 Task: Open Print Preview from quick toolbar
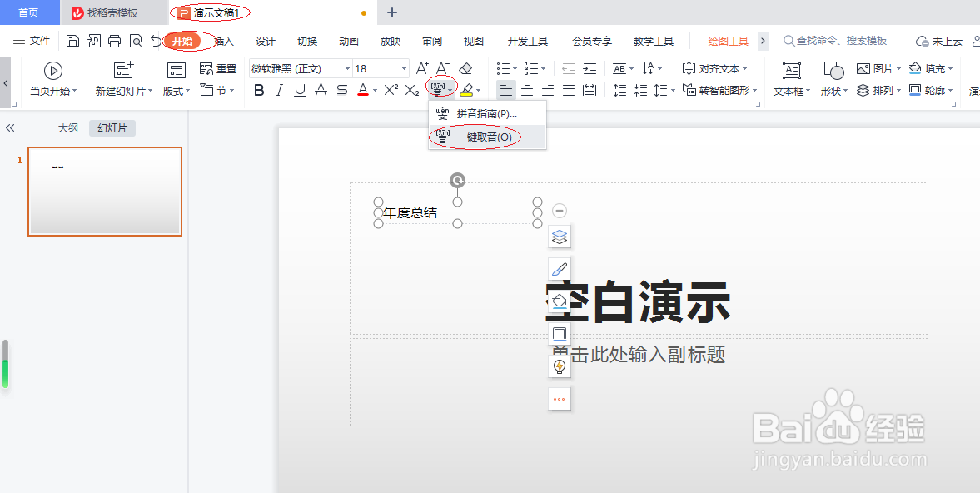pyautogui.click(x=135, y=42)
